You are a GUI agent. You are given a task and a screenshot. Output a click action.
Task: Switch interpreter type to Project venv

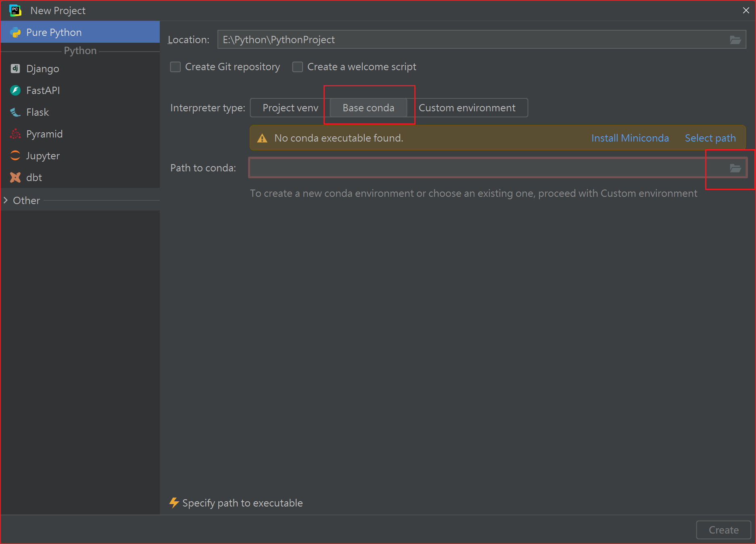(x=290, y=108)
